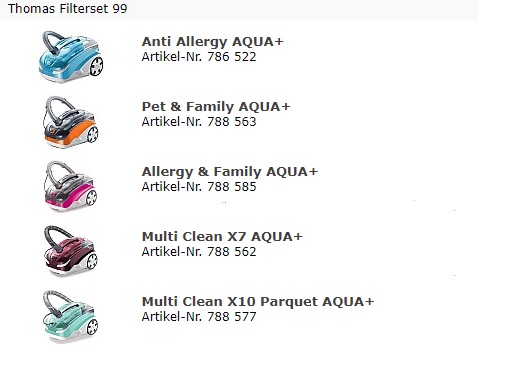Click the wheel of the mint vacuum
The height and width of the screenshot is (382, 522).
[x=92, y=327]
